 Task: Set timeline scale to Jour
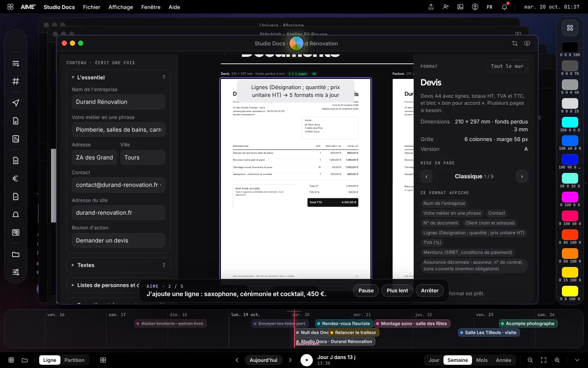(434, 360)
